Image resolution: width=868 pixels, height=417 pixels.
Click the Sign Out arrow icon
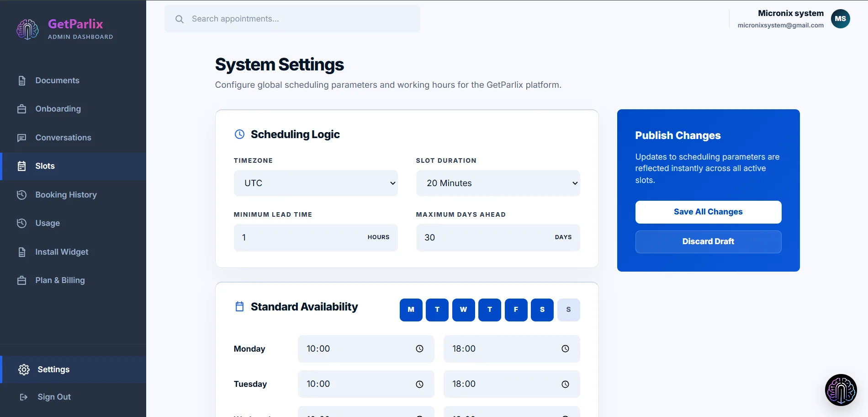24,397
